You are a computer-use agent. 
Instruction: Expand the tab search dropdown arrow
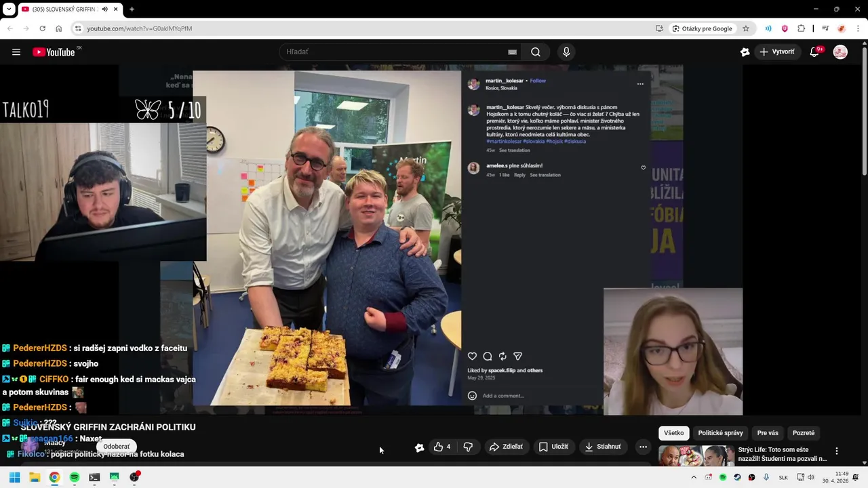point(9,9)
